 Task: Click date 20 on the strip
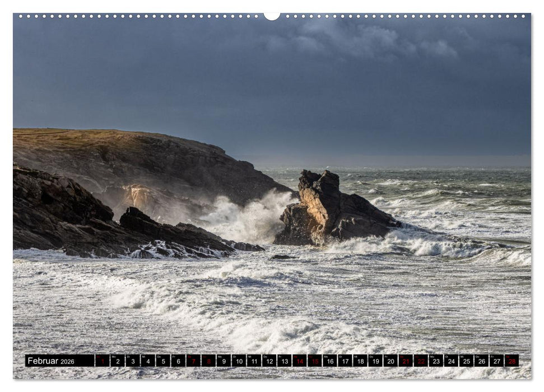[x=390, y=361]
